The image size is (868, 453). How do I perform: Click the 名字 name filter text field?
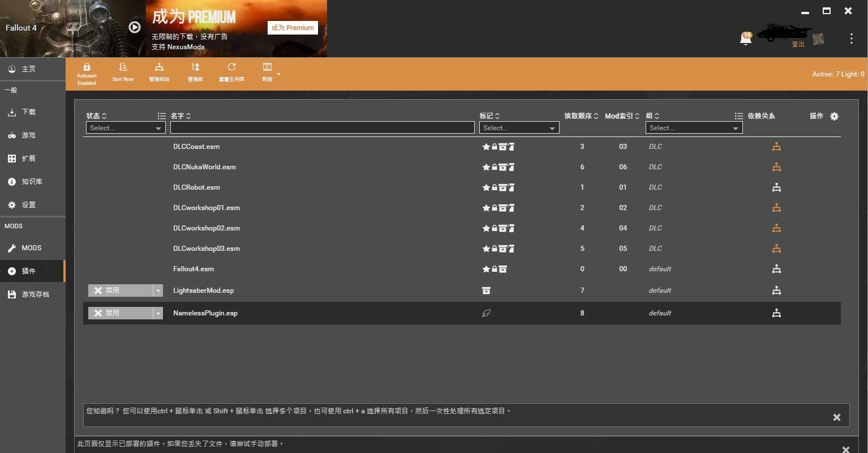323,128
